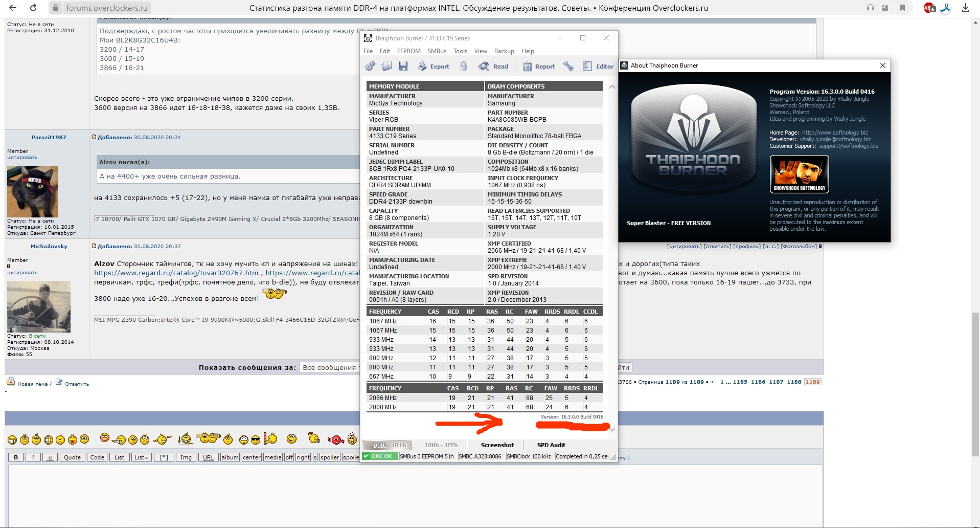Click the blue ribbon extension icon
Viewport: 980px width, 528px height.
coord(946,8)
